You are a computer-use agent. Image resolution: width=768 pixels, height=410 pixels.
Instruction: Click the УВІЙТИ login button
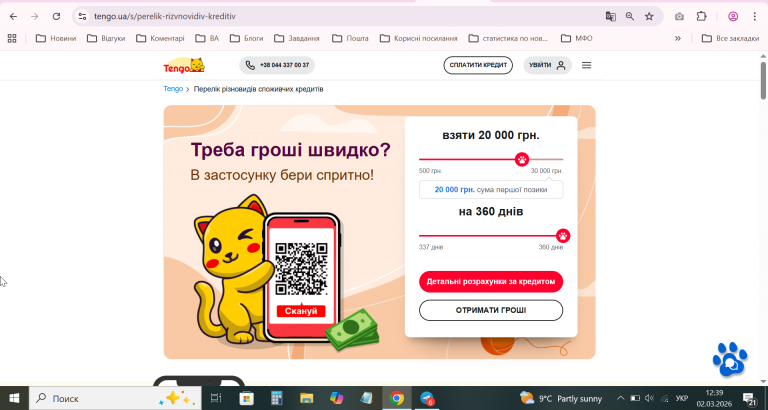548,65
